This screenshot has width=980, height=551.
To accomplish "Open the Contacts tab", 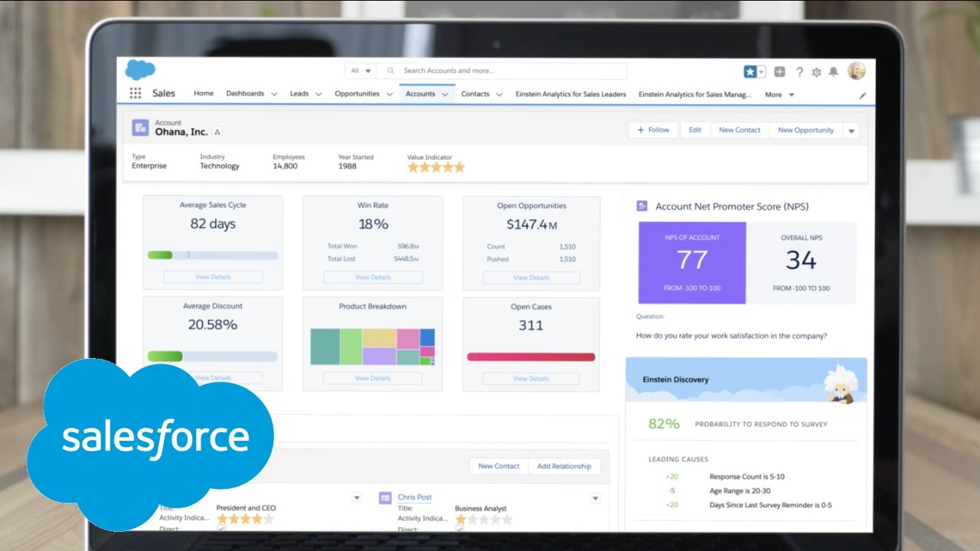I will [x=475, y=94].
